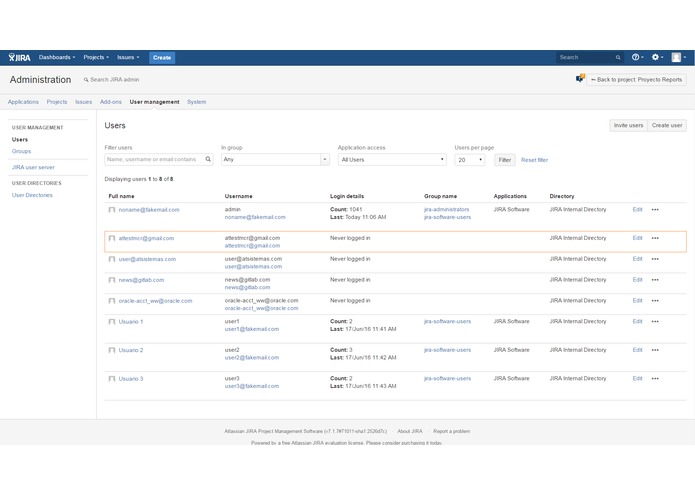Click the top bar Search field
Image resolution: width=695 pixels, height=494 pixels.
pyautogui.click(x=590, y=58)
